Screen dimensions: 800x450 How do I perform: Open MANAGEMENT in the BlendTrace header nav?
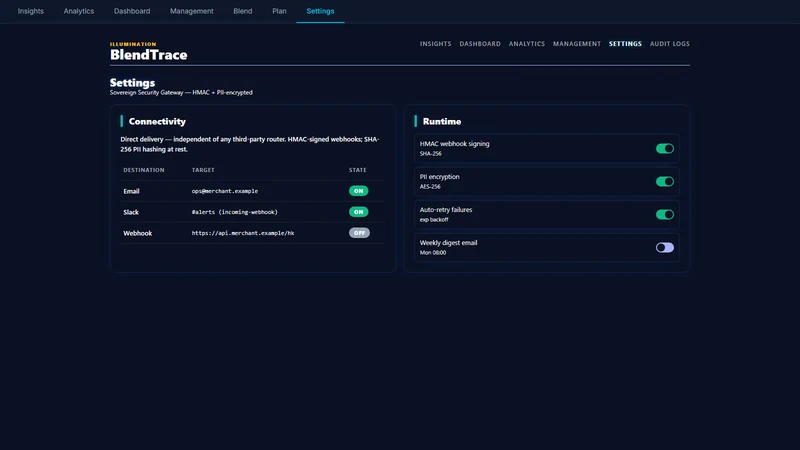(x=577, y=44)
